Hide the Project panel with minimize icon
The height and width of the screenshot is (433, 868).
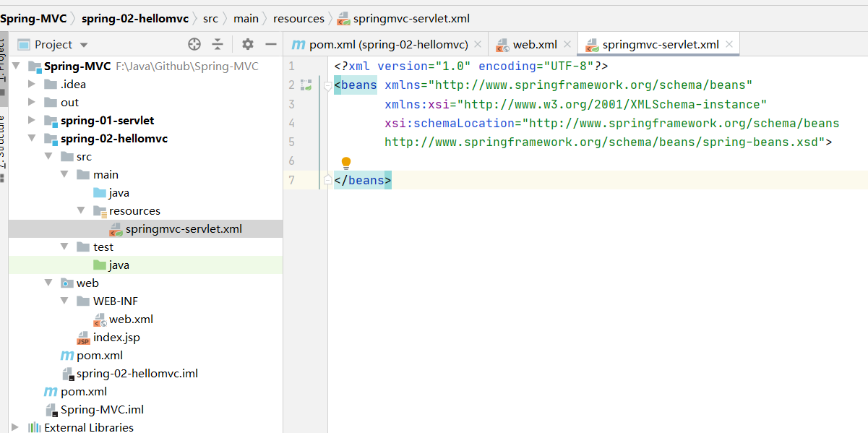271,44
